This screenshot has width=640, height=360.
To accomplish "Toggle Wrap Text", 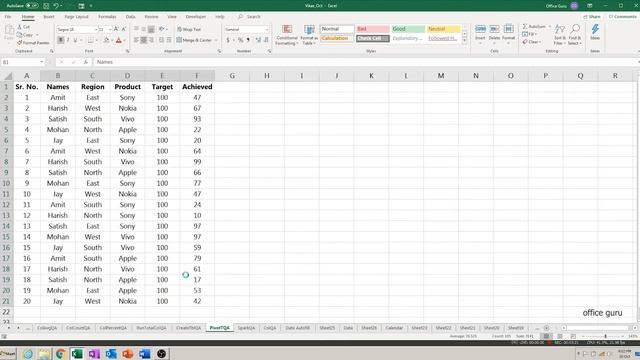I will click(189, 29).
